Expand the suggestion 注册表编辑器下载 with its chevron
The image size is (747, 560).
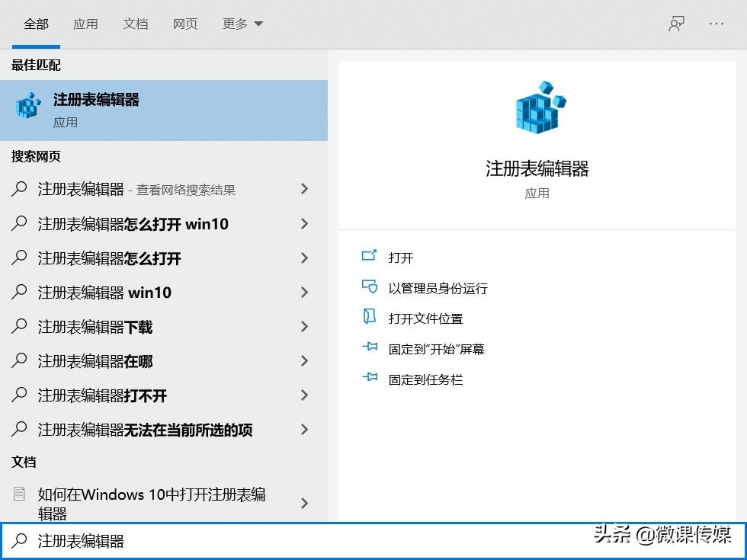pyautogui.click(x=303, y=326)
